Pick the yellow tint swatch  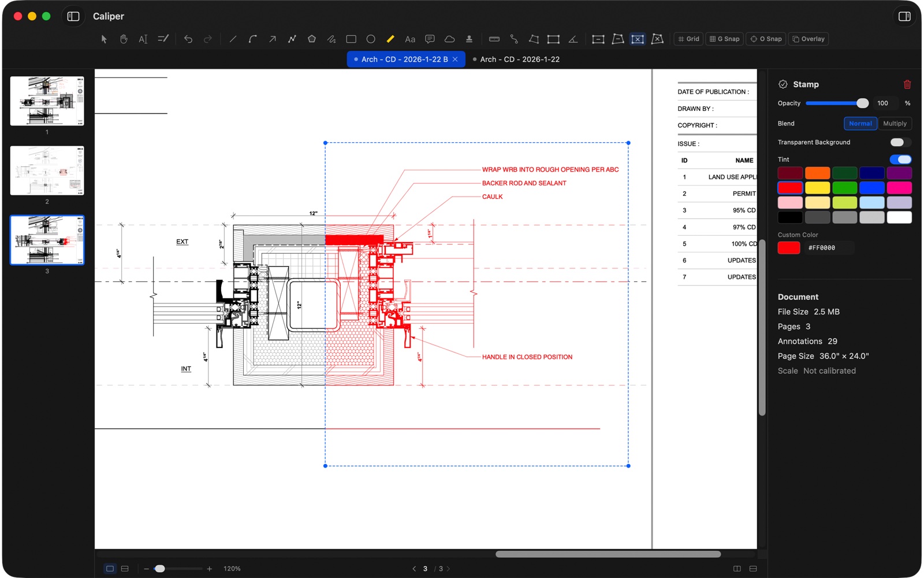click(x=817, y=188)
